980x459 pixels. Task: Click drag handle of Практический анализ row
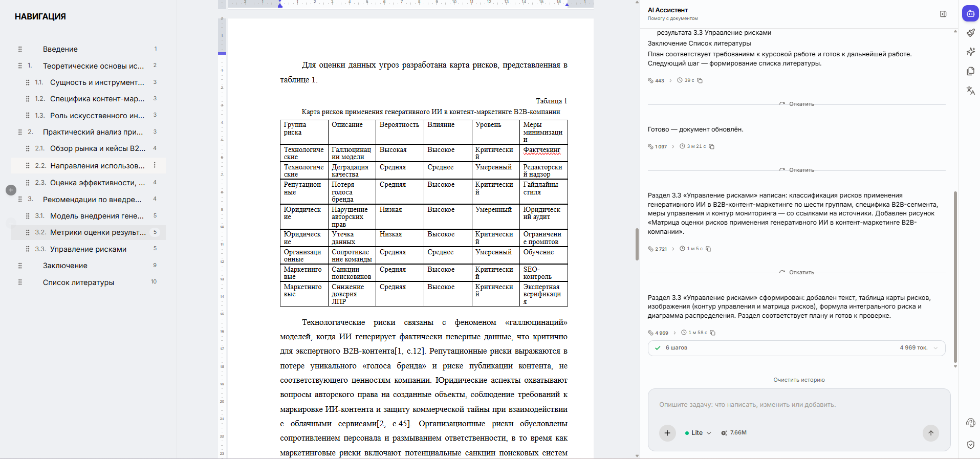click(20, 132)
